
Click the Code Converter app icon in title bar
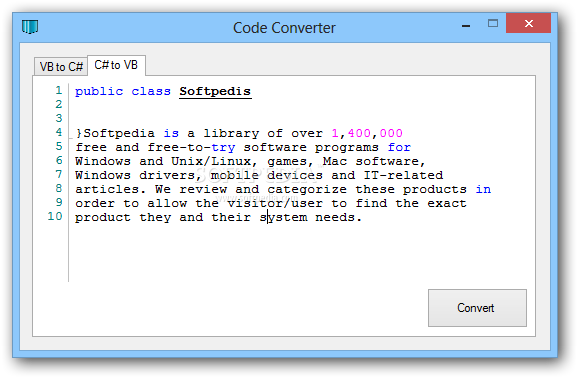30,27
